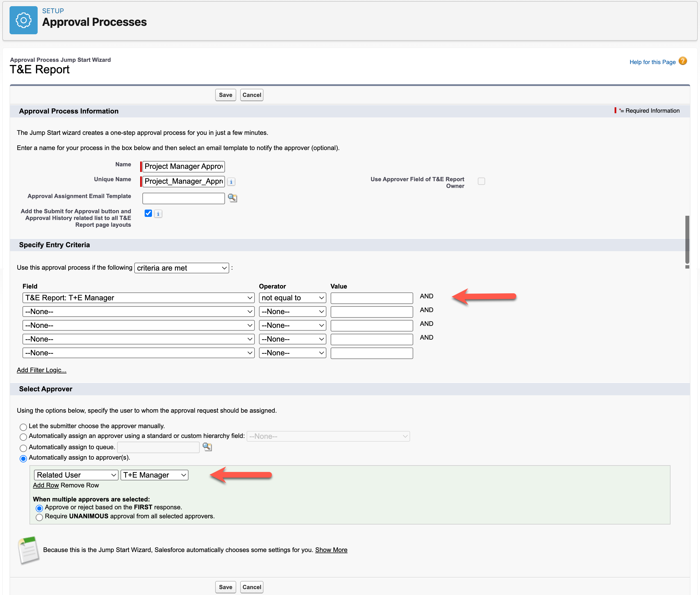The width and height of the screenshot is (700, 595).
Task: Click info icon beside Submit for Approval checkbox
Action: (x=158, y=214)
